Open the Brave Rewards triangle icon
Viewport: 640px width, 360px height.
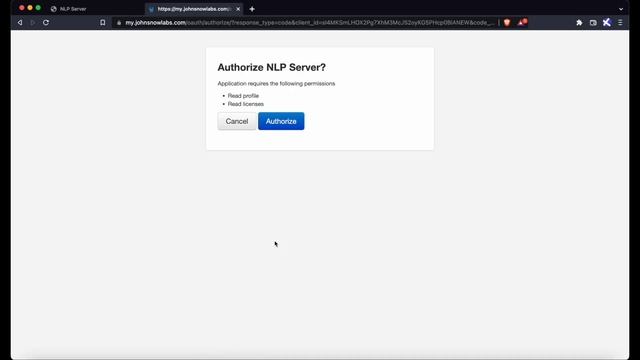pos(522,22)
